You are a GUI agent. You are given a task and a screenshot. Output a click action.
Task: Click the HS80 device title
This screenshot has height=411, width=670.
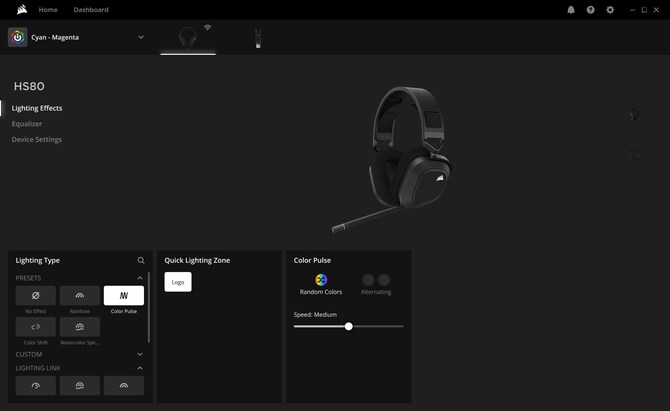point(29,86)
